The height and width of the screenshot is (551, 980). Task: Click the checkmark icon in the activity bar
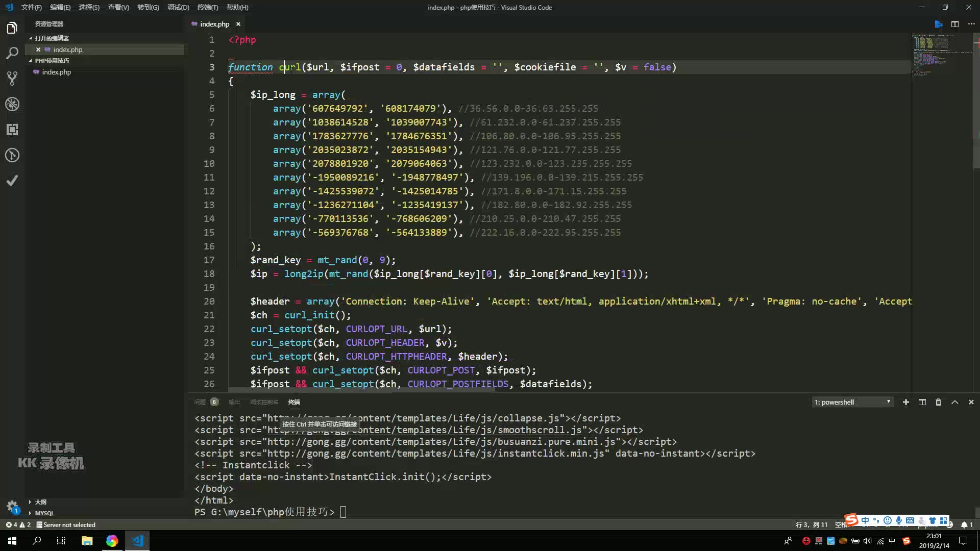(12, 181)
